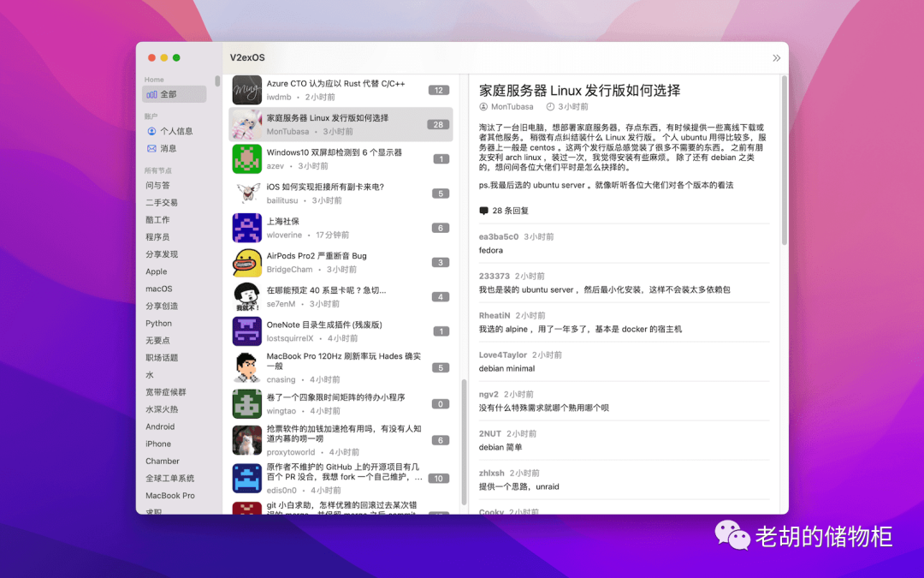Select the 分享创造 node

pyautogui.click(x=162, y=306)
